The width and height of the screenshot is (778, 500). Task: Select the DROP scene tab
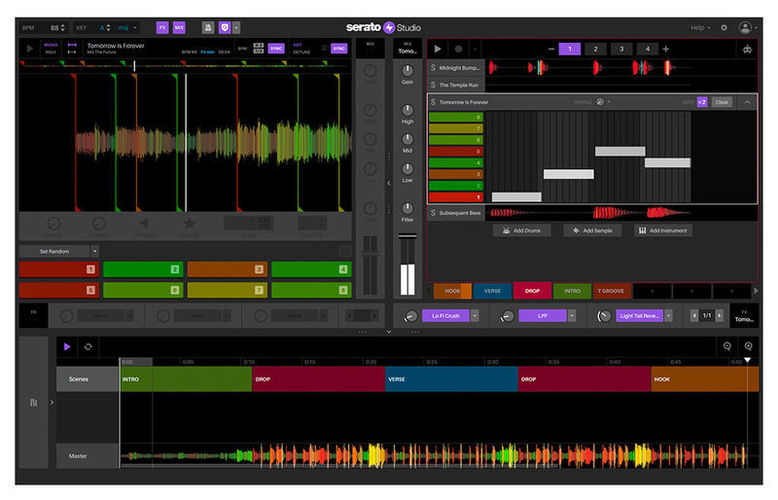click(x=532, y=291)
